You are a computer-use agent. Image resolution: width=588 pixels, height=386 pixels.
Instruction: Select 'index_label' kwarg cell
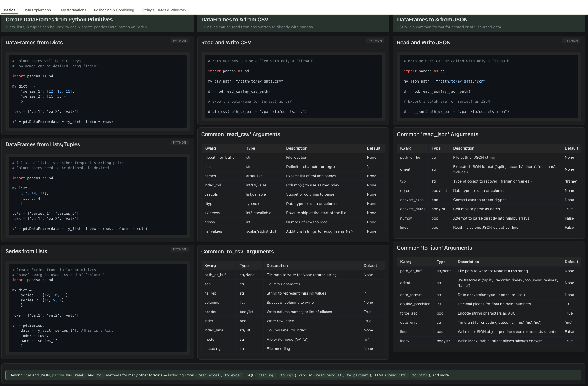(x=214, y=330)
